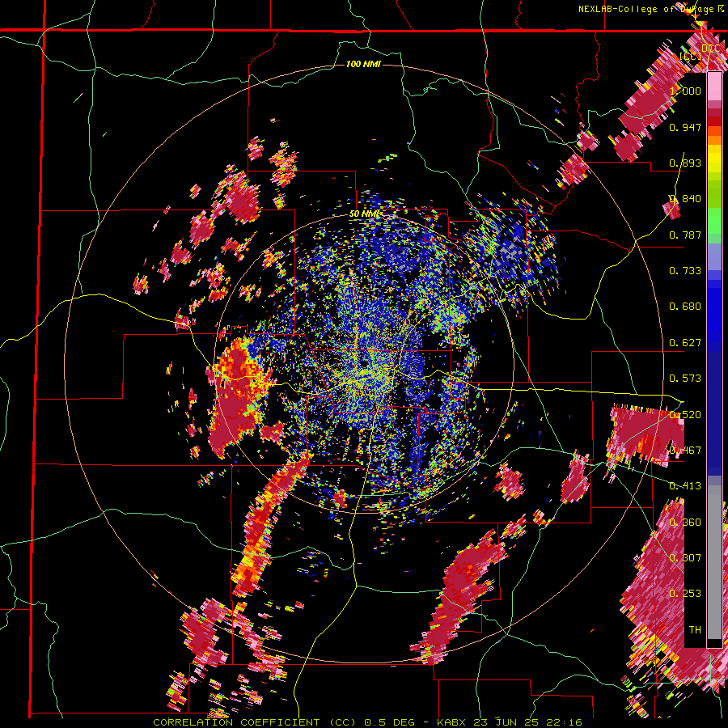
Task: Select the 0.840 legend value
Action: 685,199
